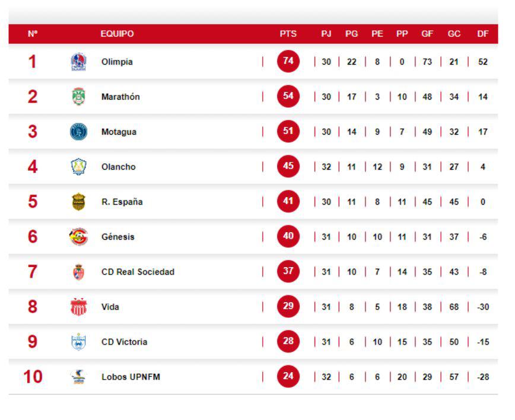
Task: Sort by the PTS column header
Action: tap(288, 34)
